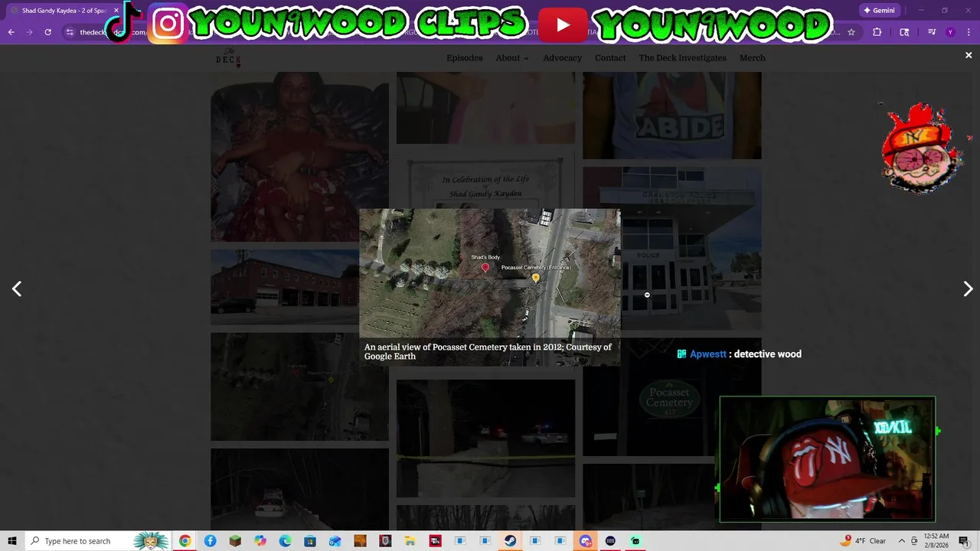Open Copilot from the taskbar
Screen dimensions: 980x551
260,541
